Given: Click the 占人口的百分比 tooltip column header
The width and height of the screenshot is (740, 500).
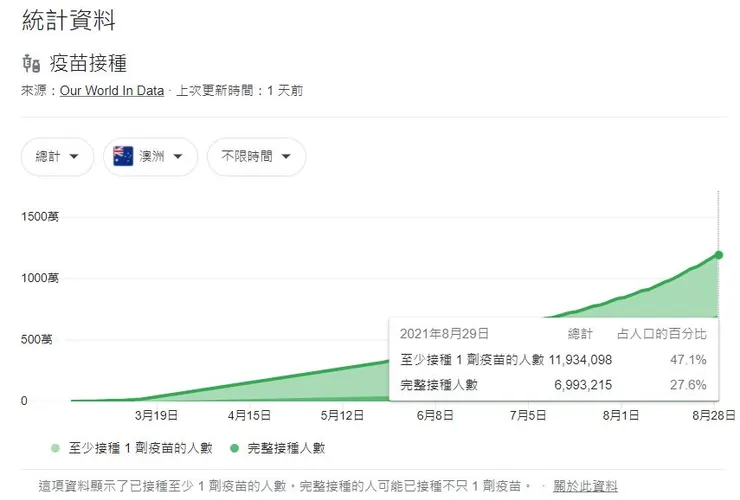Looking at the screenshot, I should (662, 334).
